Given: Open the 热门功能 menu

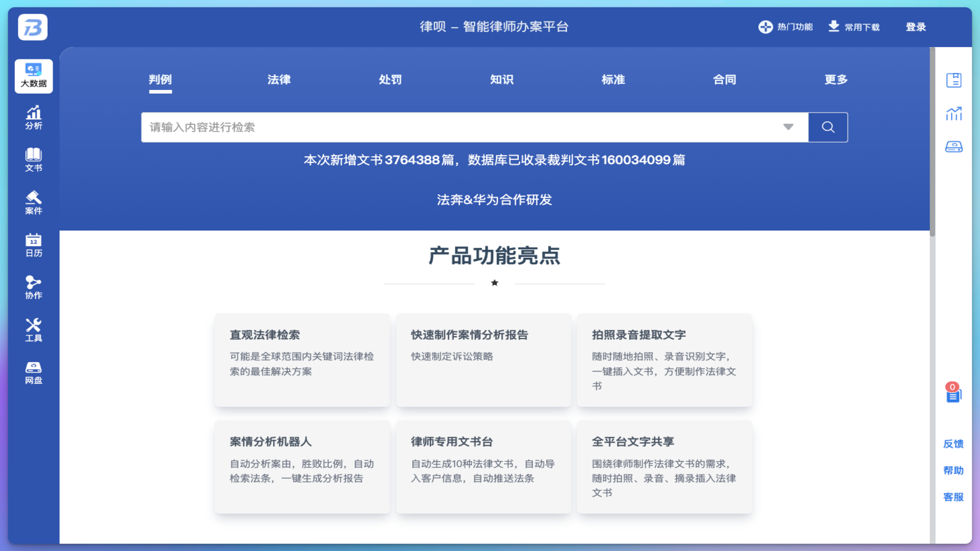Looking at the screenshot, I should [786, 27].
